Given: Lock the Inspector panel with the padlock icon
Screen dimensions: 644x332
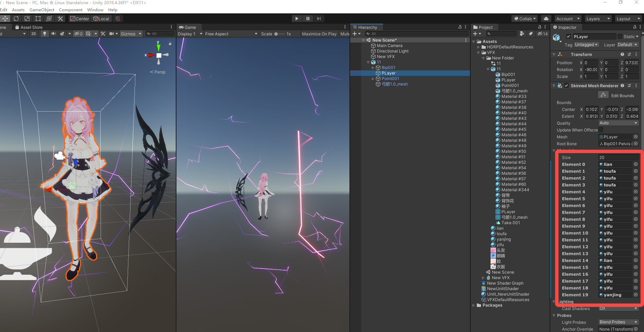Looking at the screenshot, I should pyautogui.click(x=635, y=27).
